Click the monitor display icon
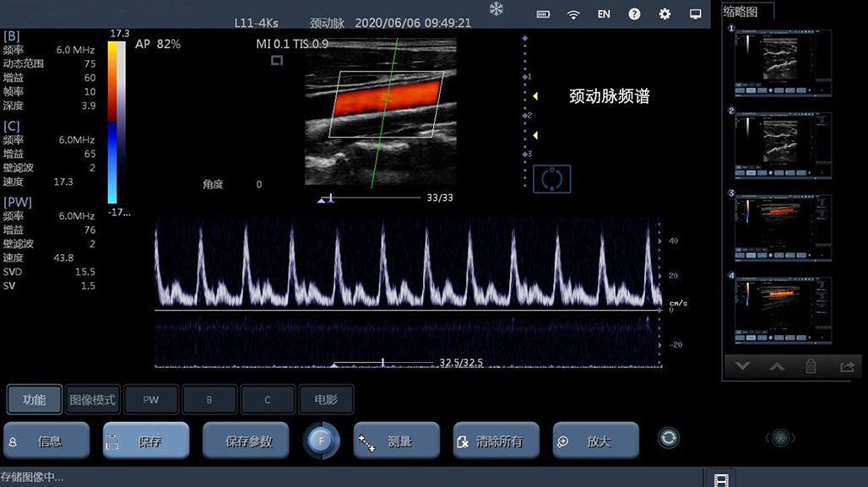 tap(695, 14)
